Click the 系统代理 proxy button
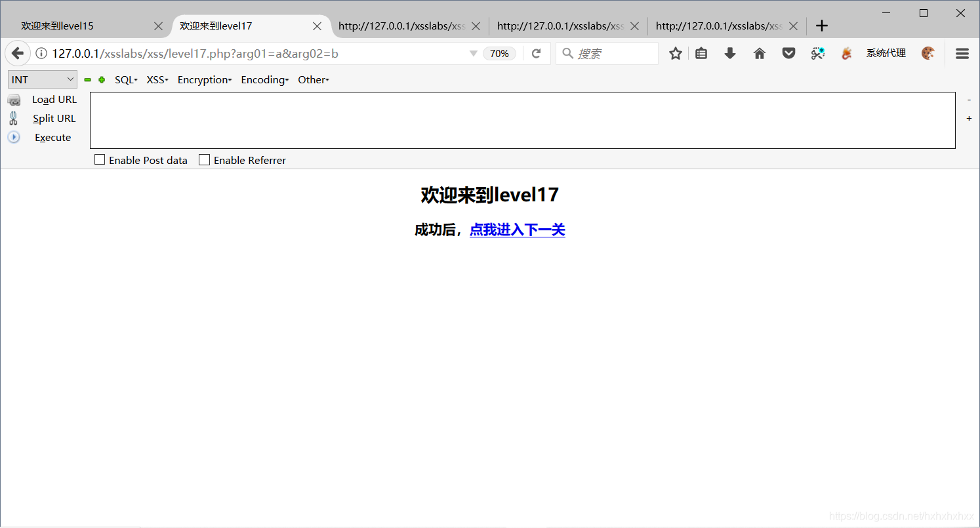This screenshot has width=980, height=528. coord(886,54)
